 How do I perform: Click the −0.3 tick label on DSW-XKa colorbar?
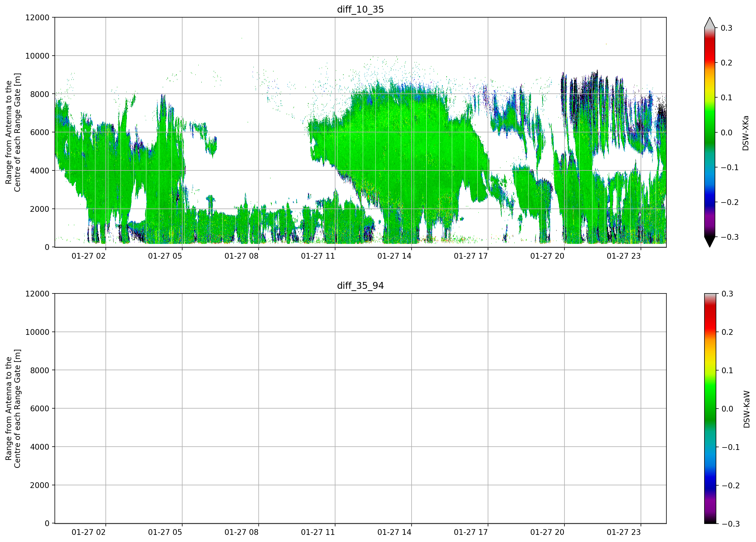[x=730, y=237]
